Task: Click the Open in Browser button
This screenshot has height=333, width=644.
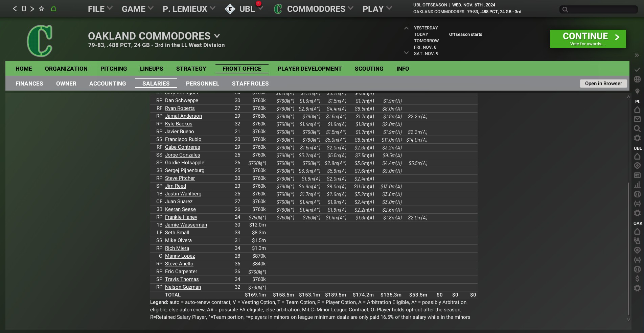Action: click(x=603, y=84)
